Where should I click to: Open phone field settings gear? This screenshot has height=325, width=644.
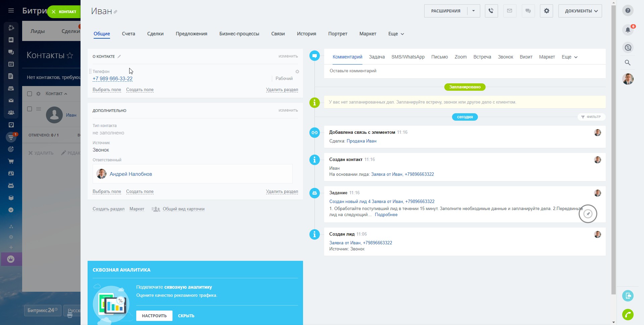(297, 72)
